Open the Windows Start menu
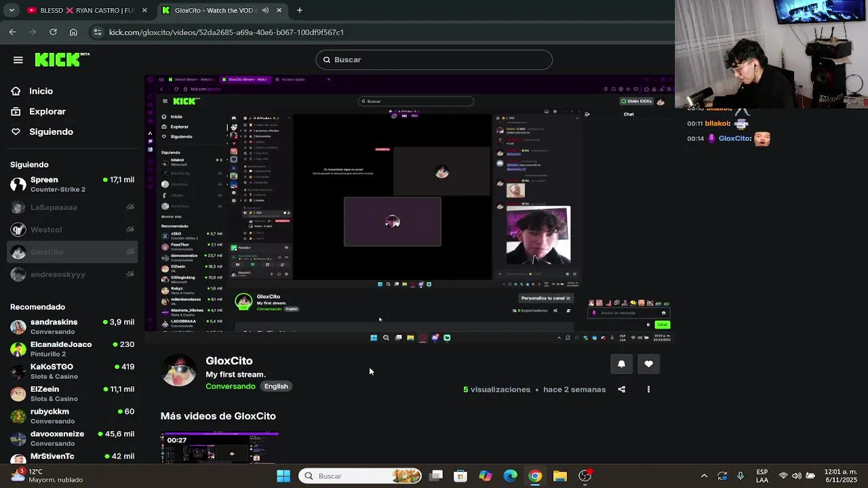Image resolution: width=868 pixels, height=488 pixels. pyautogui.click(x=283, y=476)
